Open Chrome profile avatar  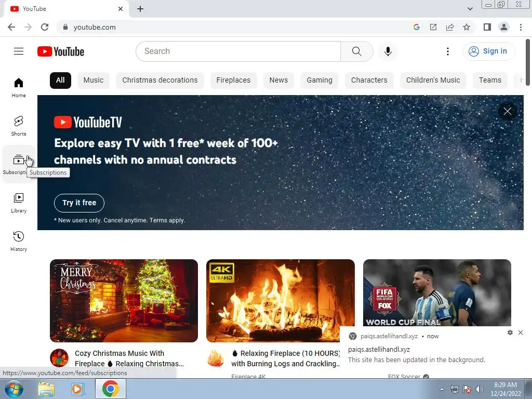click(x=504, y=27)
